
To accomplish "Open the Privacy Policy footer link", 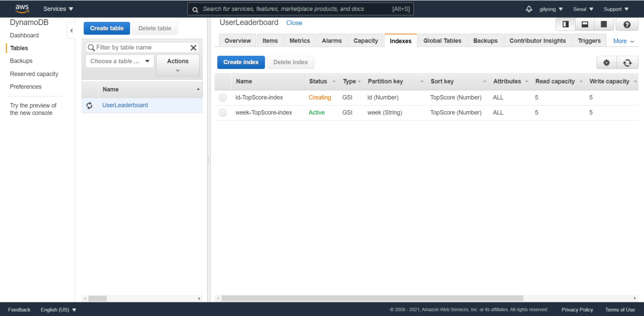I will [577, 310].
